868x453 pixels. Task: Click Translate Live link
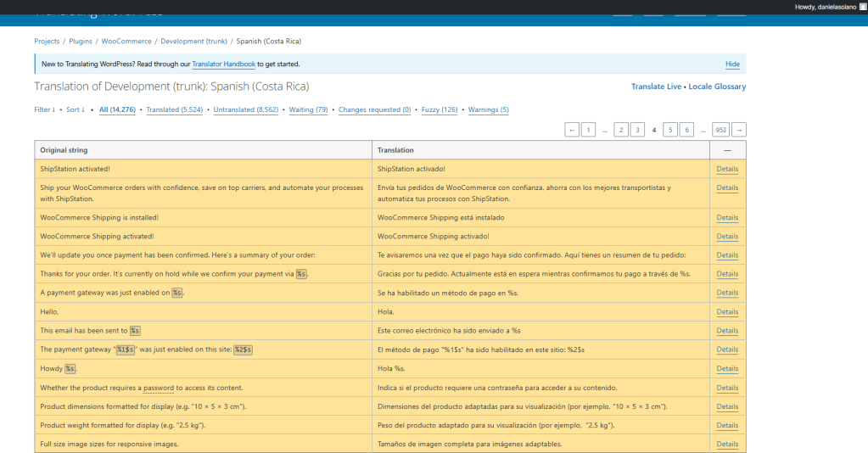click(x=656, y=87)
